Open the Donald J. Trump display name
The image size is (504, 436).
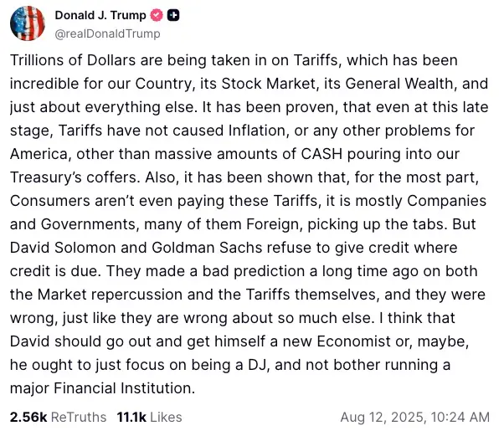pyautogui.click(x=100, y=16)
